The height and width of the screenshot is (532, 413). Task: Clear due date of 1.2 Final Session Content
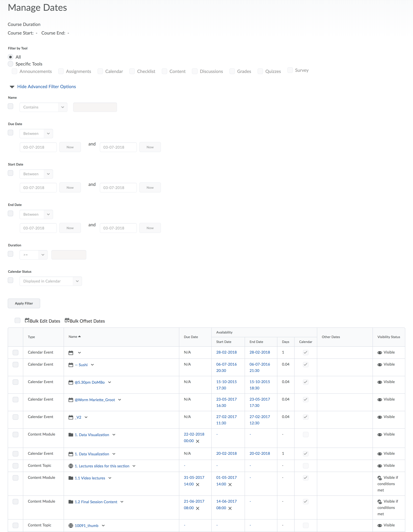(198, 508)
